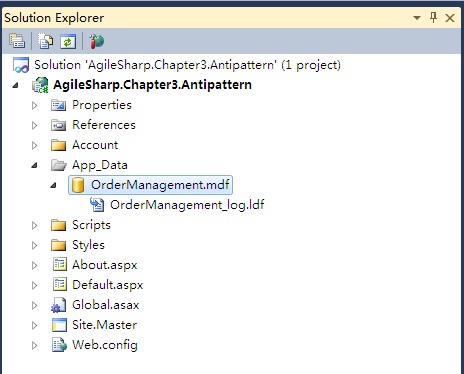Click the Scripts folder icon
The height and width of the screenshot is (374, 464).
tap(59, 225)
